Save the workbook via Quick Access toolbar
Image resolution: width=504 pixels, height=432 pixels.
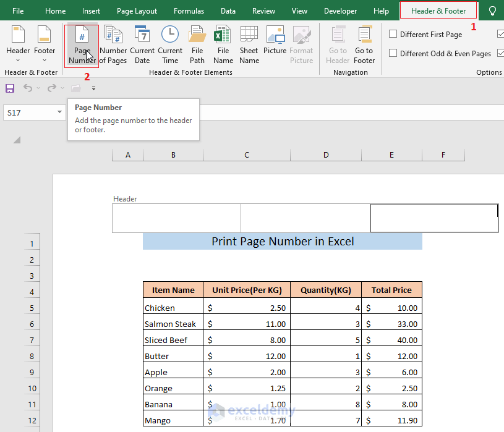[x=9, y=88]
